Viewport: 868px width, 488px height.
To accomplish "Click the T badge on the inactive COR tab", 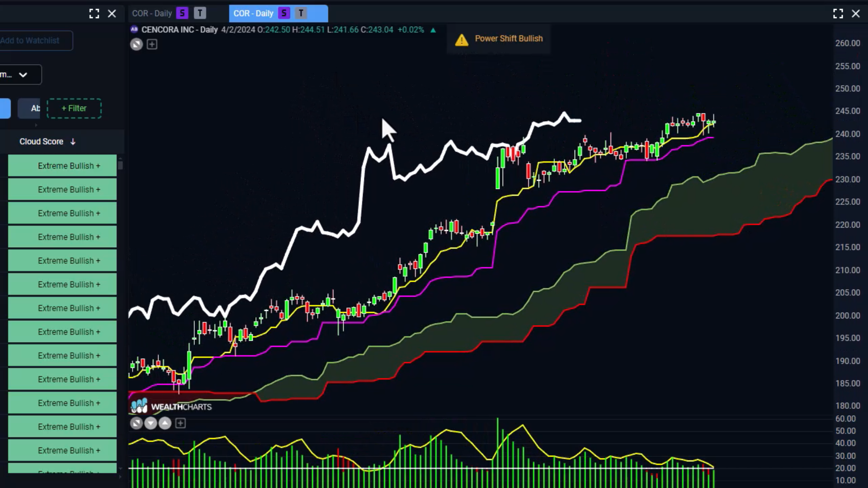I will pyautogui.click(x=200, y=13).
